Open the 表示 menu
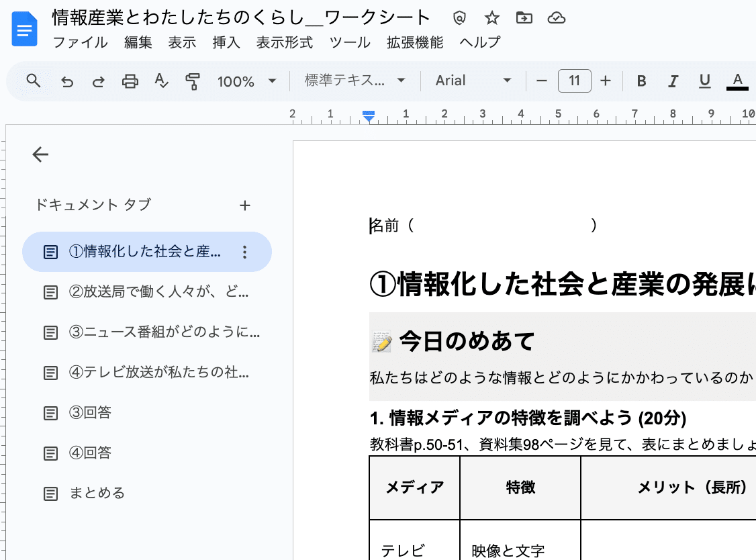This screenshot has height=560, width=756. pyautogui.click(x=182, y=42)
